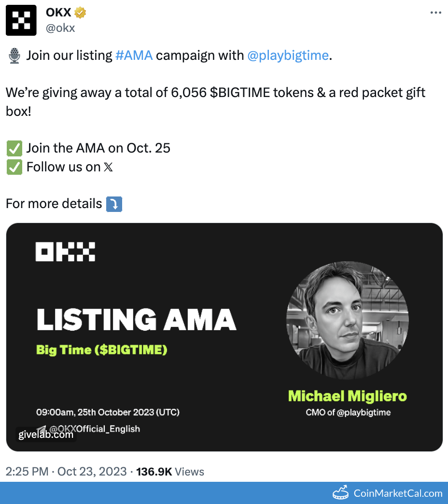The height and width of the screenshot is (504, 448).
Task: Click the green checkmark beside Follow us
Action: pos(14,167)
